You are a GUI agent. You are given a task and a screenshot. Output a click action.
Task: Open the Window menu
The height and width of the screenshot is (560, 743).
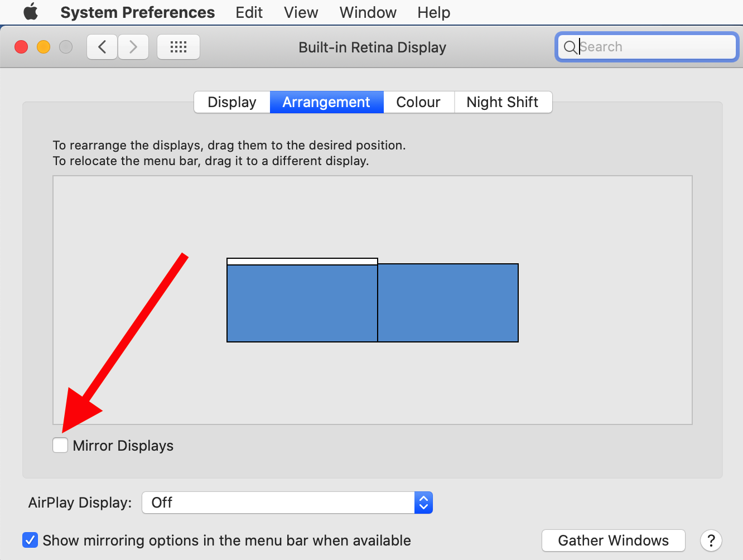[368, 12]
